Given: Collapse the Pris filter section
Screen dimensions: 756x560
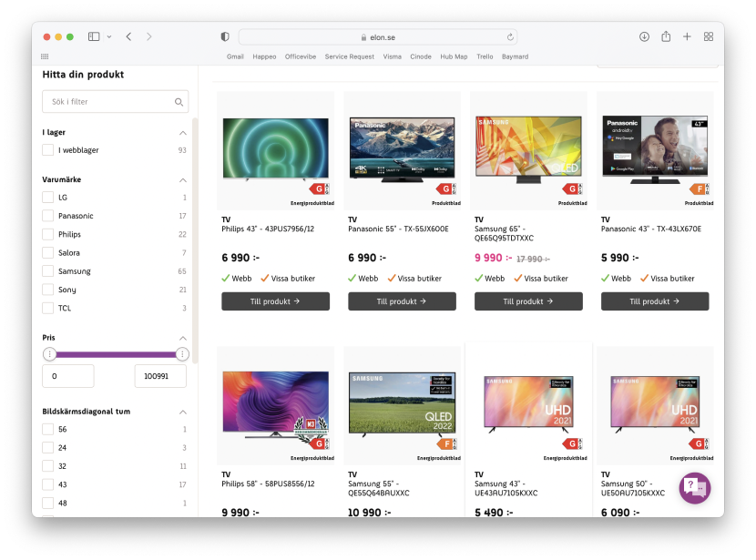Looking at the screenshot, I should tap(183, 338).
